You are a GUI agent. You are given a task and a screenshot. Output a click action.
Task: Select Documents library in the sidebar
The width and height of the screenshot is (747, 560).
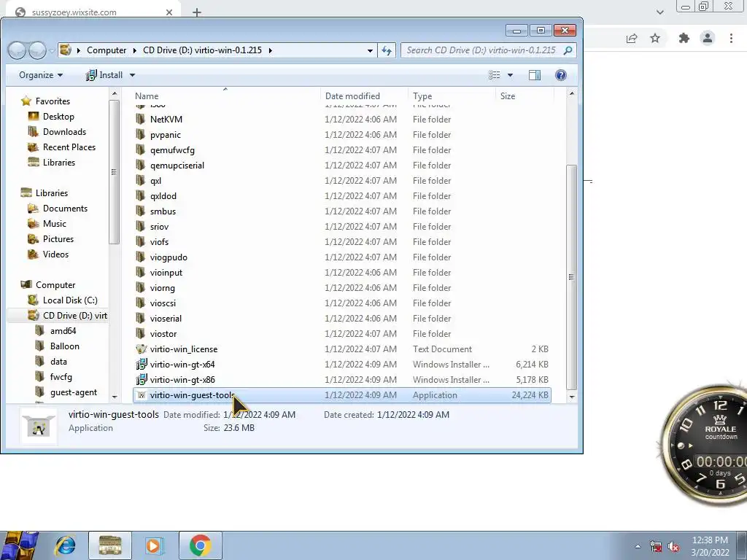(65, 209)
